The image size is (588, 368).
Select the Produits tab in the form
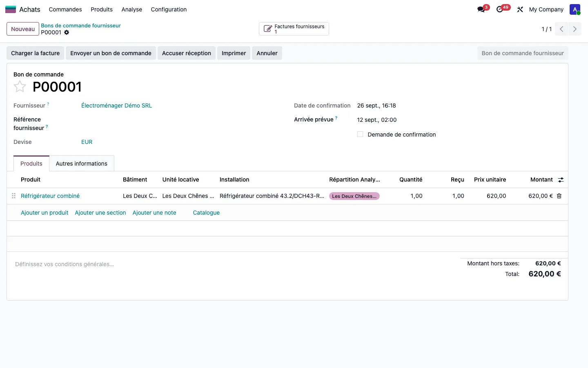click(x=31, y=164)
